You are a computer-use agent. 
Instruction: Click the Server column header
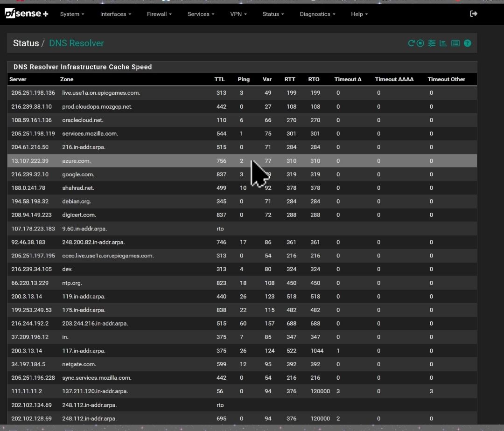(18, 79)
